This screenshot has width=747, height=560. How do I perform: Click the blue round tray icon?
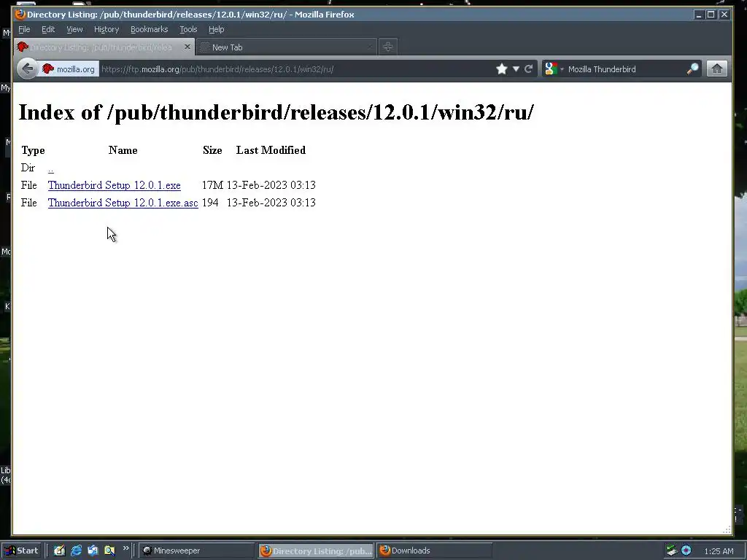pos(686,551)
